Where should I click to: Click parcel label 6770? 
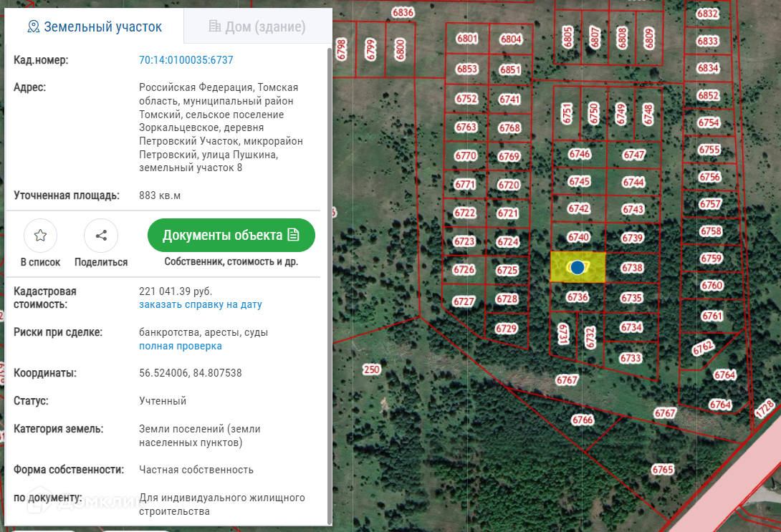click(466, 156)
